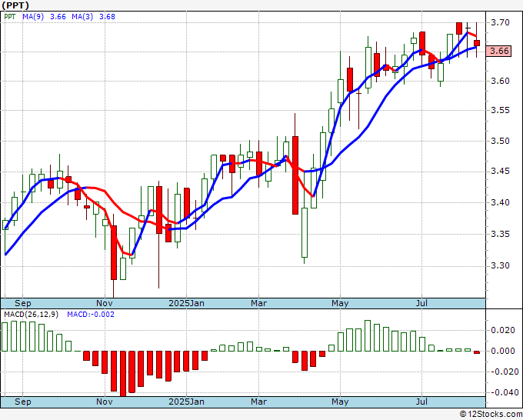Click the MACD:-0.002 value readout
The height and width of the screenshot is (420, 523).
[91, 315]
